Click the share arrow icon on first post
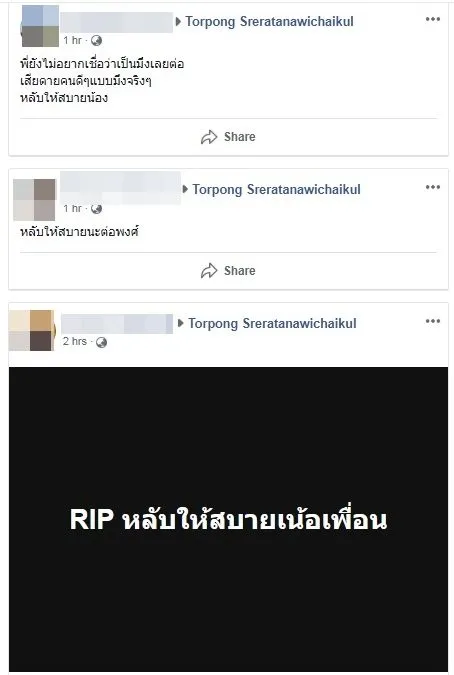Viewport: 454px width, 675px height. [209, 137]
